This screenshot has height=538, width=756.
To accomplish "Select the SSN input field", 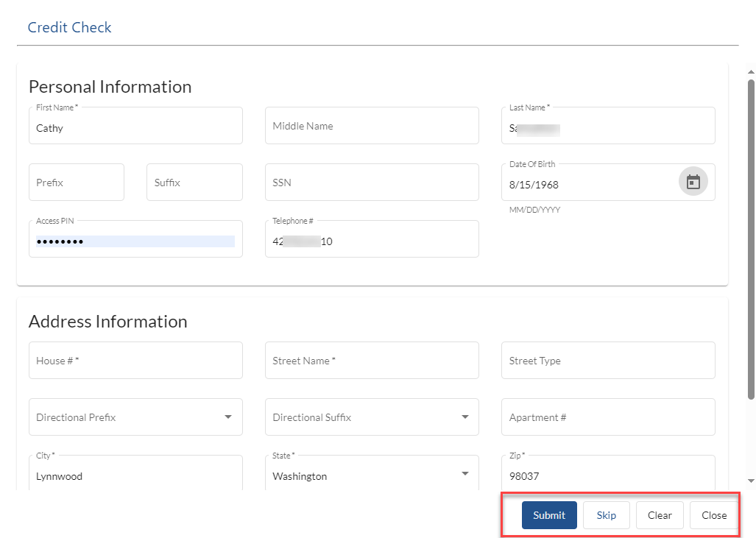I will click(372, 183).
